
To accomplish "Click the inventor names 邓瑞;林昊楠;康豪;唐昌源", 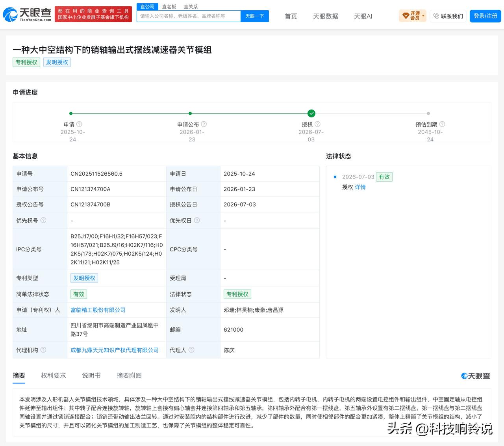I will [x=254, y=310].
